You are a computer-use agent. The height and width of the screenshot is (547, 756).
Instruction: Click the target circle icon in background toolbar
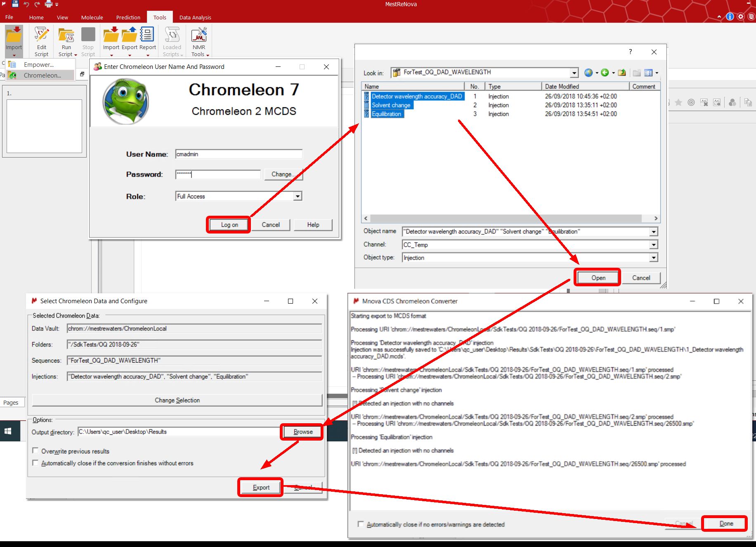(691, 102)
